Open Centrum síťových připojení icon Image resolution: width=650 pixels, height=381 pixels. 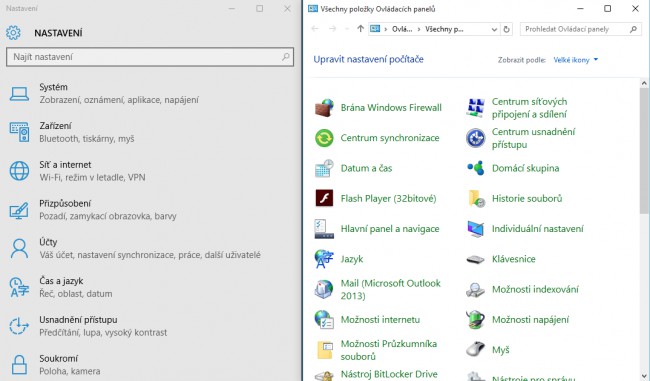pos(475,108)
